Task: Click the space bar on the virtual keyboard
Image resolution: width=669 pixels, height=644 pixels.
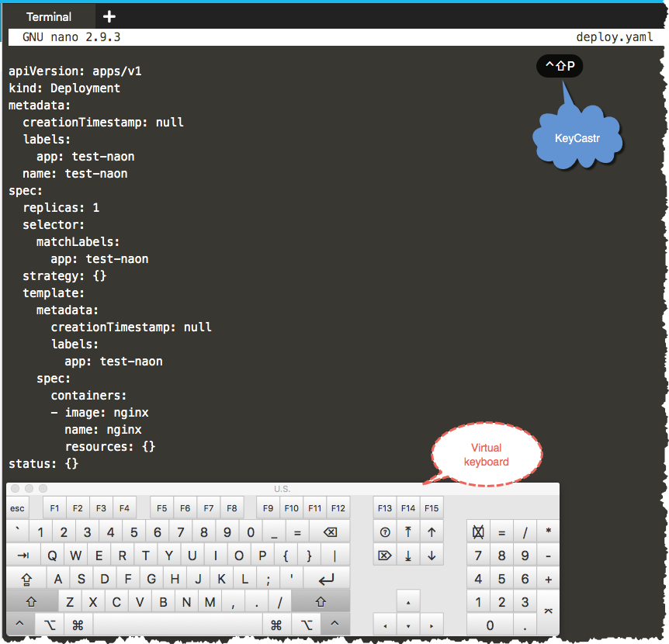Action: tap(177, 625)
